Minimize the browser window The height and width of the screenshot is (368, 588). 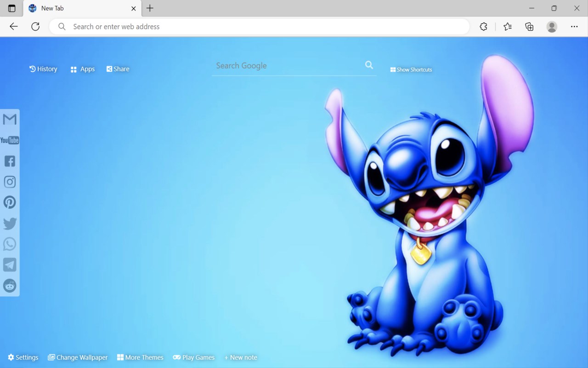[x=531, y=8]
